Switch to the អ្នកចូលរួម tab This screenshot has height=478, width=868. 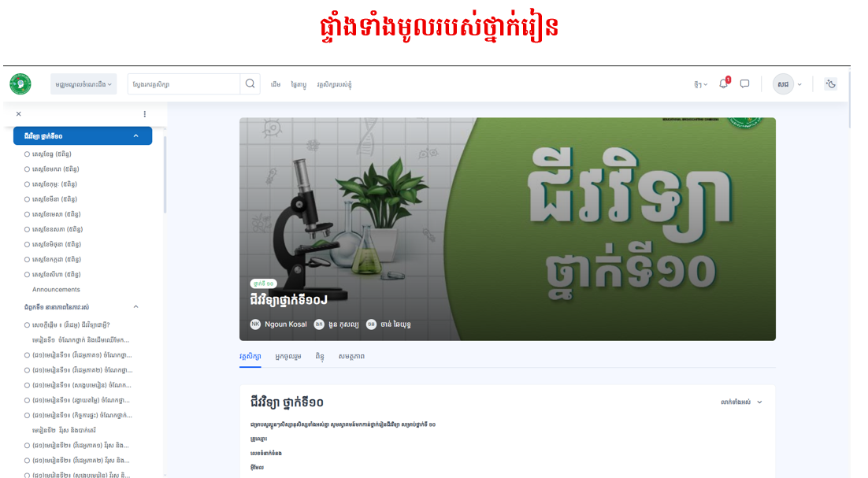(x=287, y=357)
